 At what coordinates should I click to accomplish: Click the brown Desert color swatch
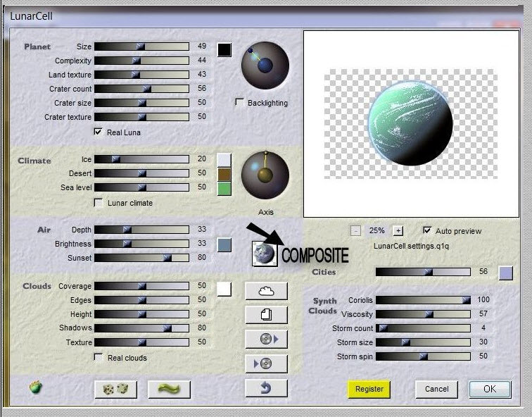pyautogui.click(x=224, y=174)
